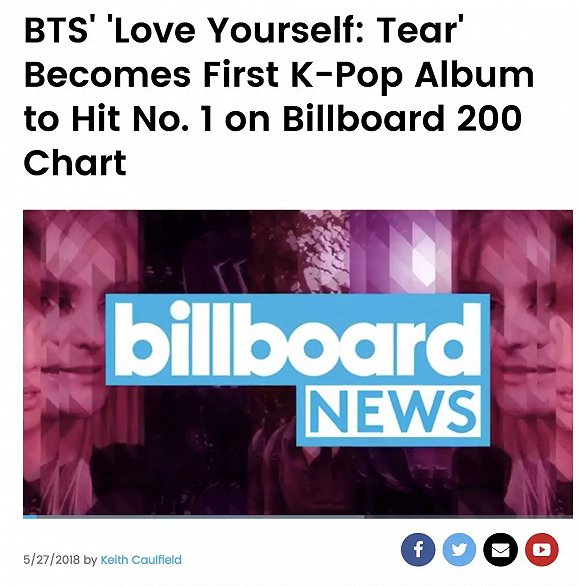Screen dimensions: 580x586
Task: Click the white billboard logo in video
Action: tap(297, 339)
